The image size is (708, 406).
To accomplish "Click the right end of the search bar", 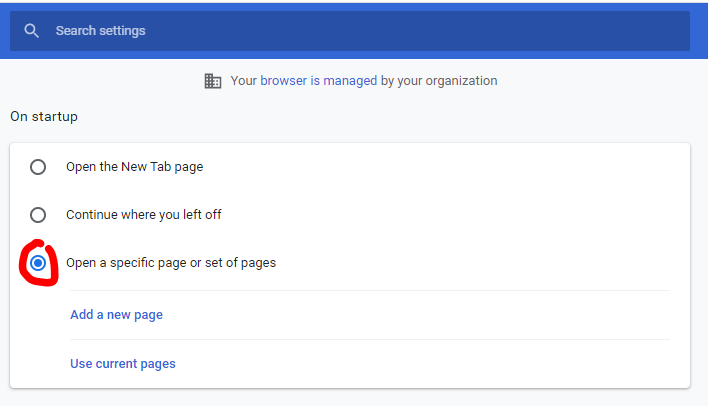I will 670,31.
